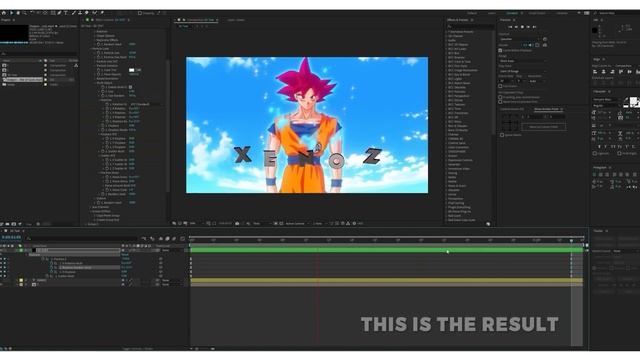Open the font family dropdown in Character panel
Viewport: 640px width, 360px height.
[x=606, y=100]
